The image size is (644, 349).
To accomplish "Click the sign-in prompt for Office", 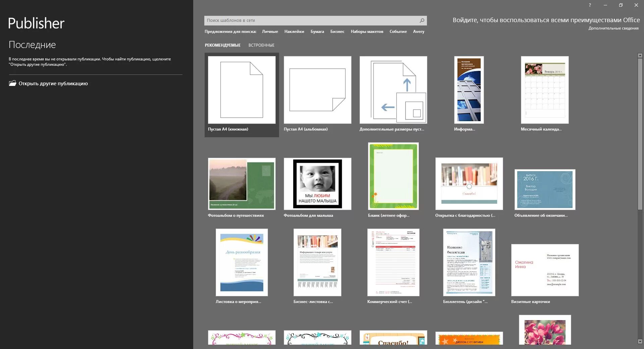I will [x=546, y=20].
